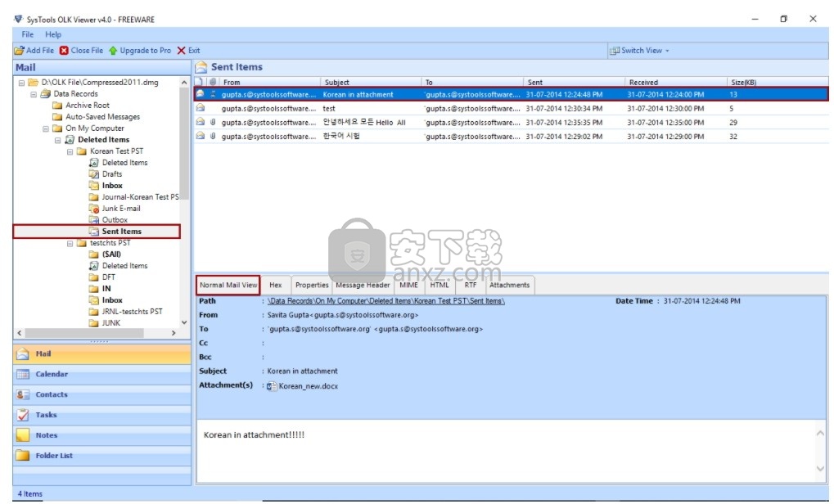Select the email sent at 12:29:02 PM
This screenshot has height=504, width=834.
coord(512,136)
